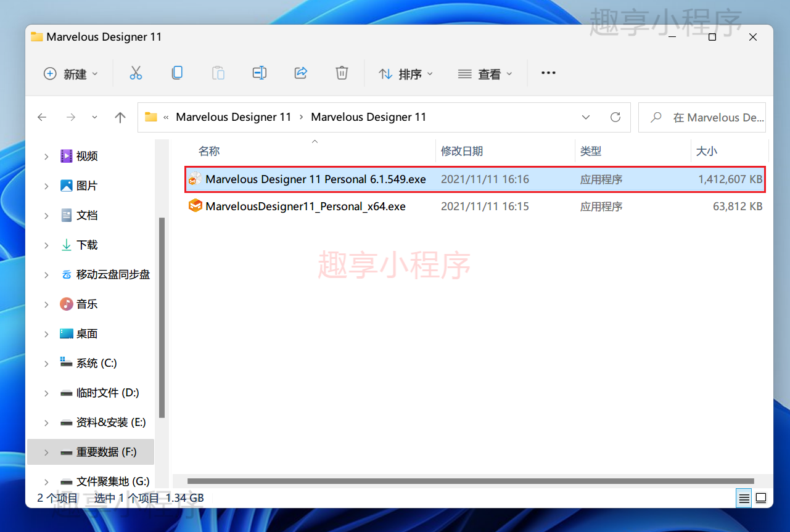Open the address bar history dropdown
Image resolution: width=790 pixels, height=532 pixels.
click(586, 117)
